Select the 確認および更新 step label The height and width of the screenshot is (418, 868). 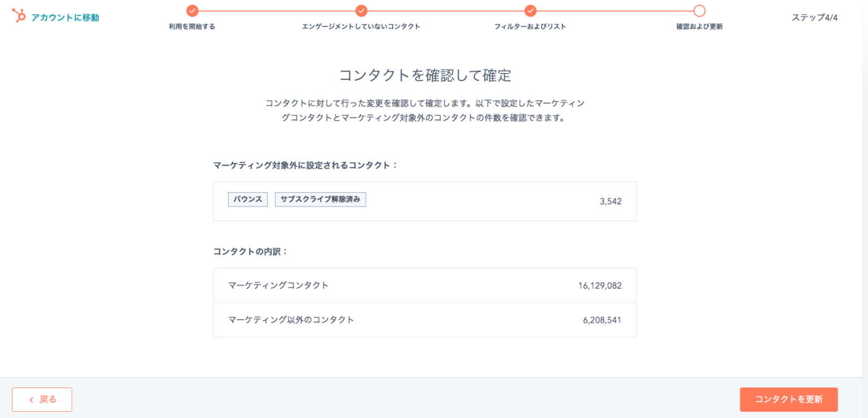pyautogui.click(x=700, y=27)
